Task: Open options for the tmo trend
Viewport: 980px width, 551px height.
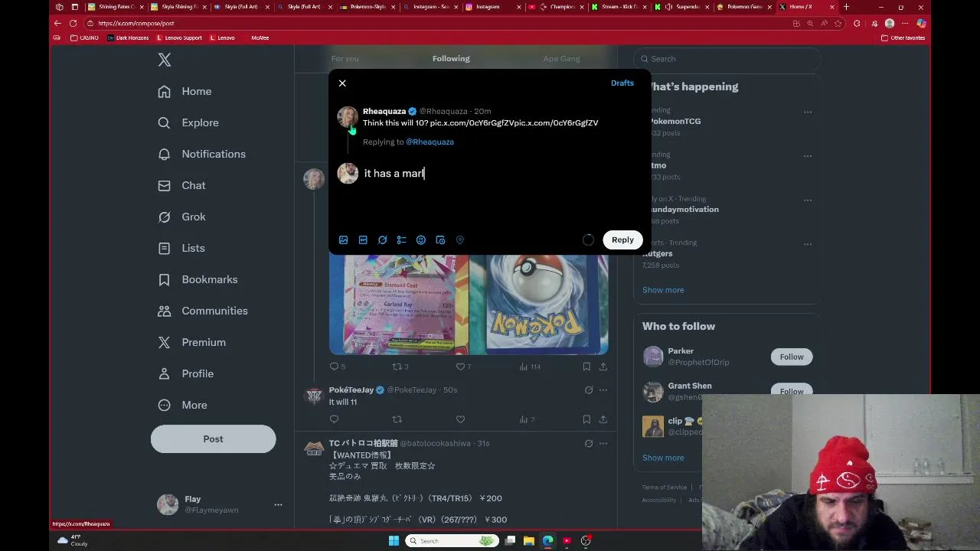Action: (807, 156)
